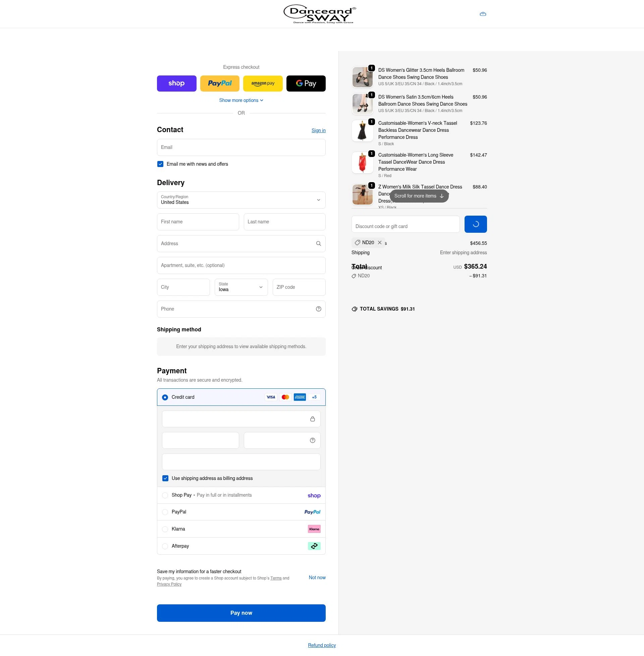
Task: Choose Amazon Pay express checkout
Action: (263, 83)
